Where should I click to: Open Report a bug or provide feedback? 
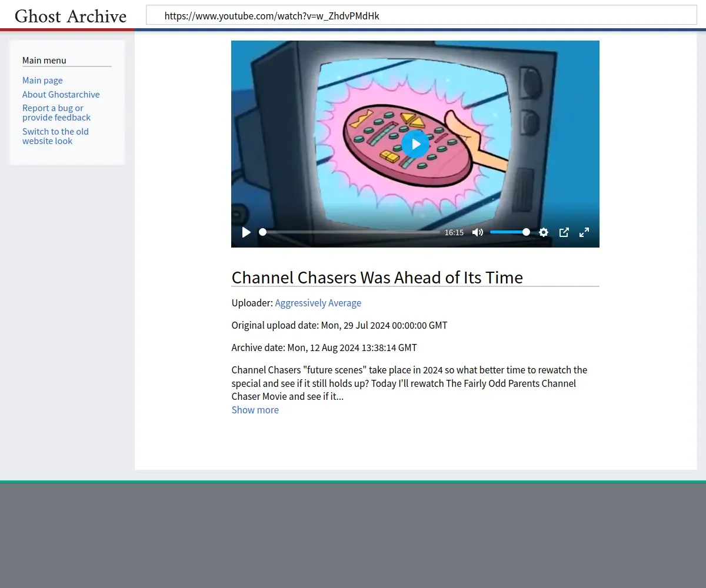tap(56, 113)
